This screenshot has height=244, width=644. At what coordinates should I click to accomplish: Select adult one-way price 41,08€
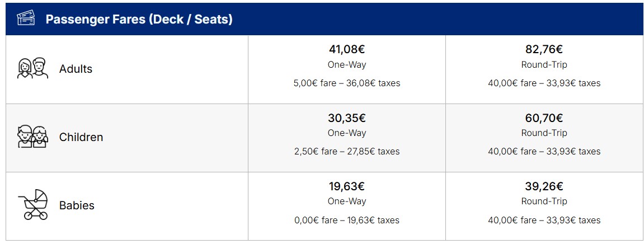click(x=347, y=49)
